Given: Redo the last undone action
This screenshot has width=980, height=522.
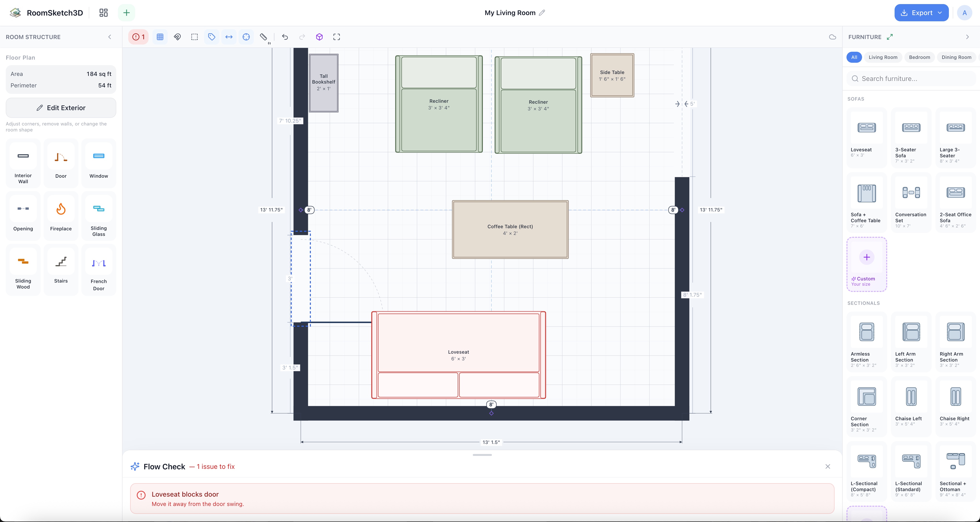Looking at the screenshot, I should pyautogui.click(x=302, y=37).
